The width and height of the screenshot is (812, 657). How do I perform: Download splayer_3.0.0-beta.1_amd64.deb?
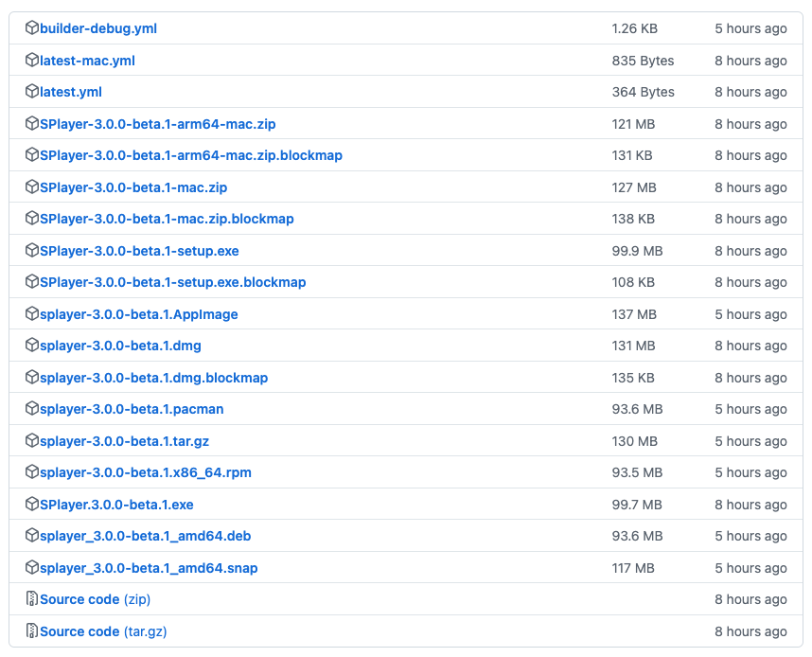click(x=146, y=536)
